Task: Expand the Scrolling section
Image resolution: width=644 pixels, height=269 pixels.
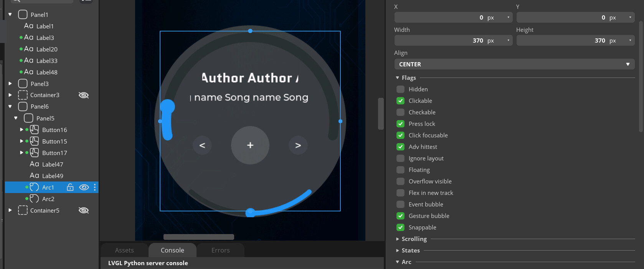Action: pos(414,239)
